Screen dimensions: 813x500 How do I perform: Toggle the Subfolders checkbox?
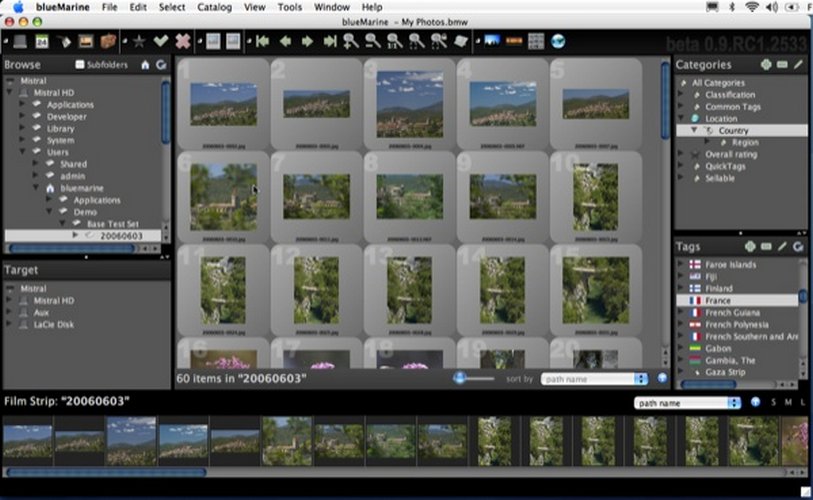(81, 65)
